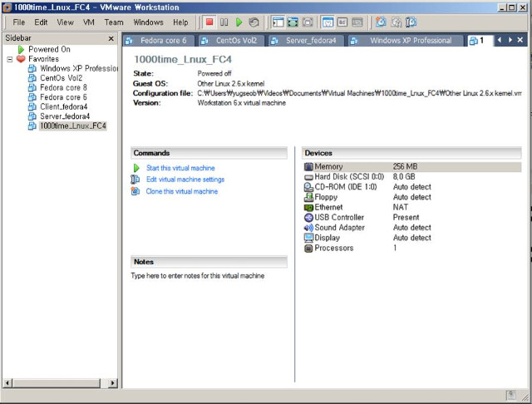Click the Summary view toolbar icon

(x=328, y=22)
